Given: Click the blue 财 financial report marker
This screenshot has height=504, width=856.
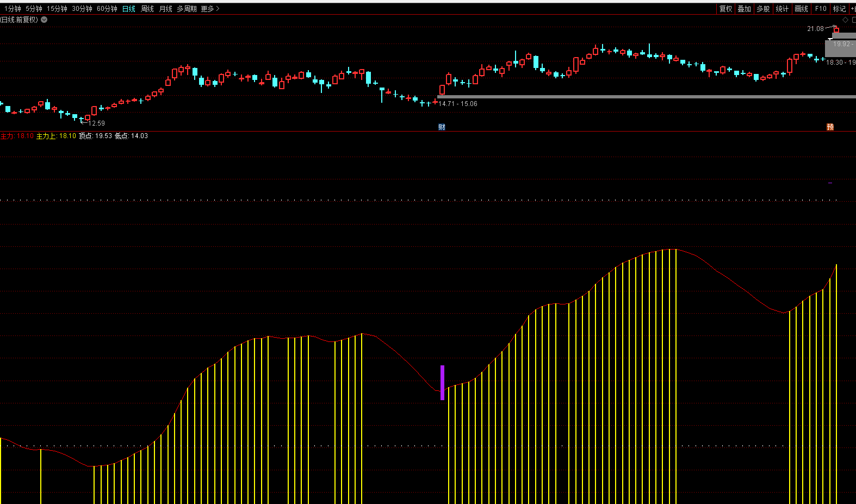Looking at the screenshot, I should click(442, 127).
